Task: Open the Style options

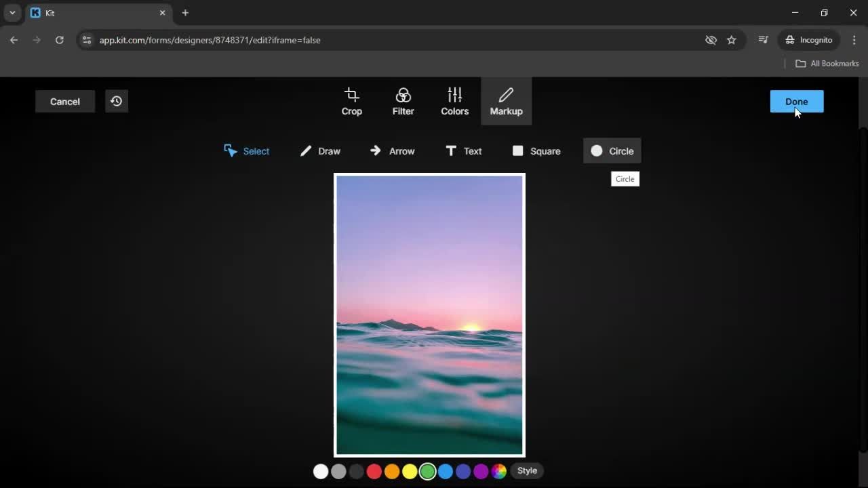Action: (527, 470)
